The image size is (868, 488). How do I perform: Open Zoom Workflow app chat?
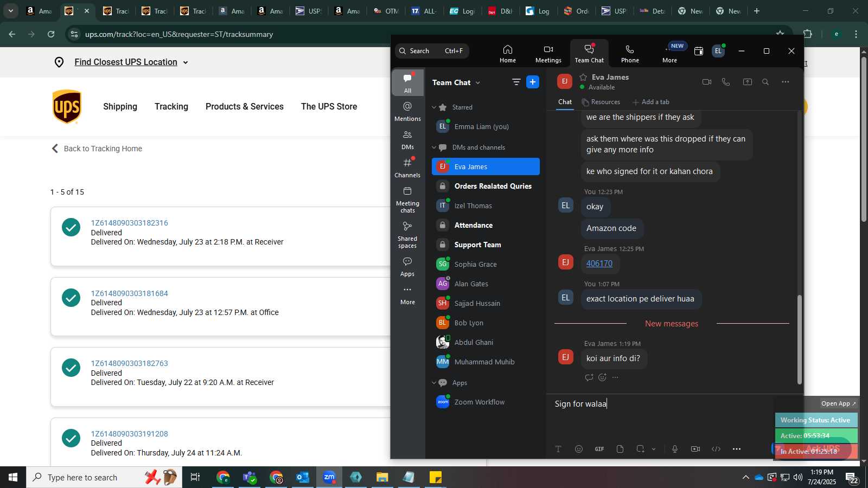(486, 402)
